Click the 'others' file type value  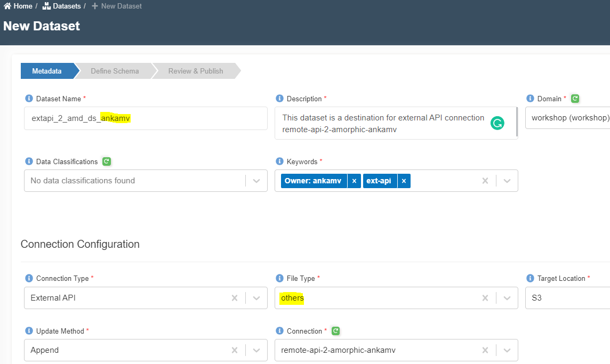pyautogui.click(x=293, y=298)
